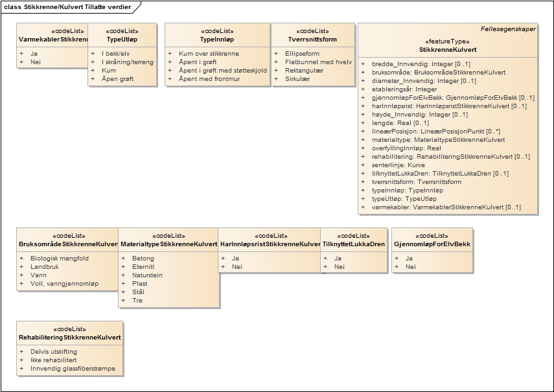Select the TypeUtløp codeList header

coord(122,40)
